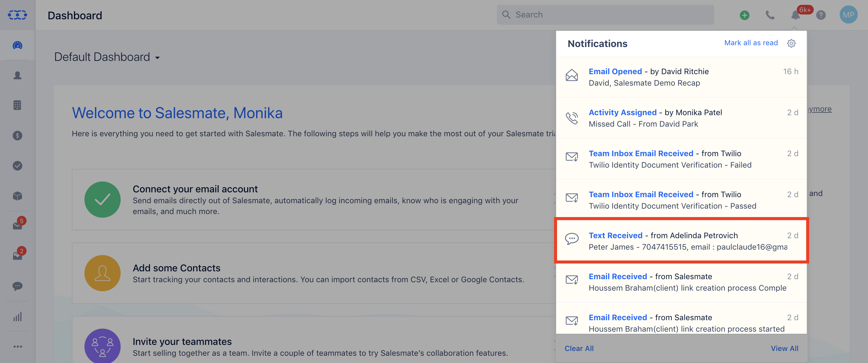Open Products box icon in sidebar
This screenshot has height=363, width=868.
coord(17,196)
